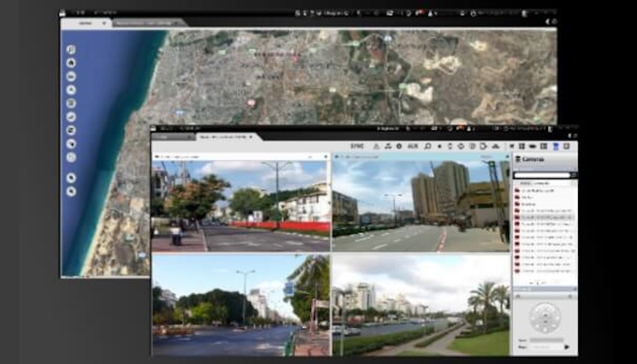Click the camera search input field
637x364 pixels.
click(542, 175)
